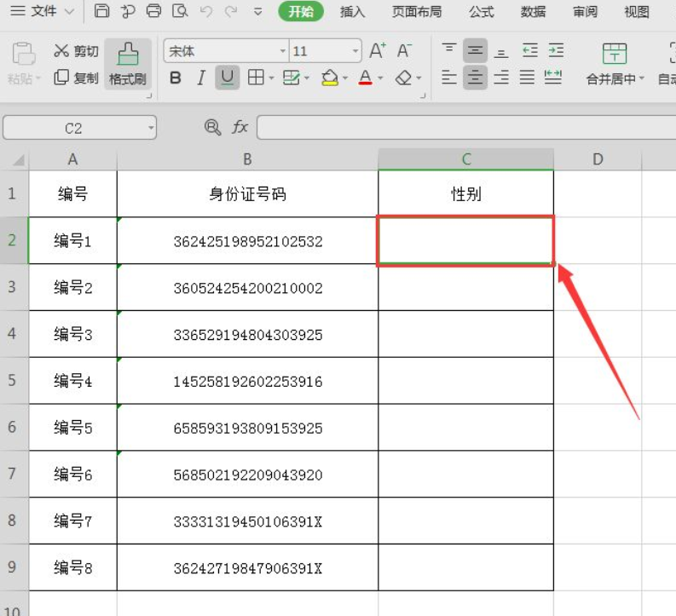
Task: Switch to the View (视图) tab
Action: coord(637,12)
